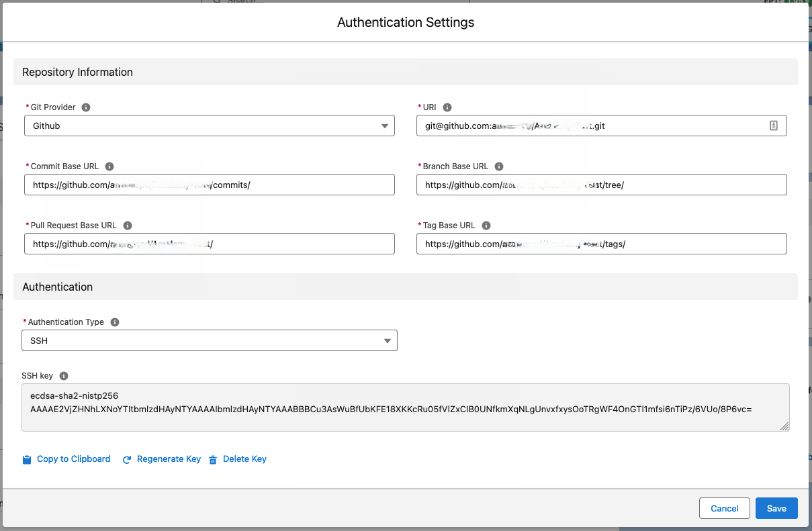Click the Pull Request Base URL info icon
Image resolution: width=812 pixels, height=531 pixels.
(x=128, y=226)
